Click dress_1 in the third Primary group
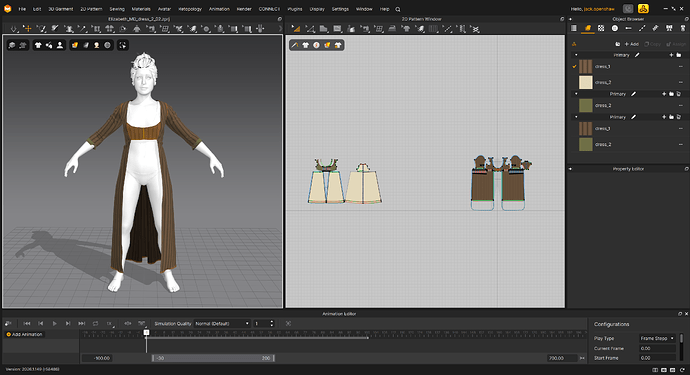 pos(602,129)
